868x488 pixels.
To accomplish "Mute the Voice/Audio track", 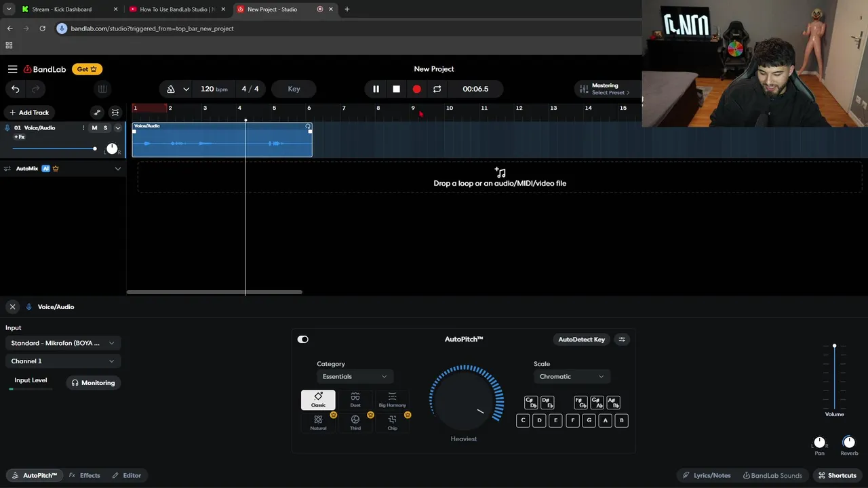I will click(x=94, y=127).
